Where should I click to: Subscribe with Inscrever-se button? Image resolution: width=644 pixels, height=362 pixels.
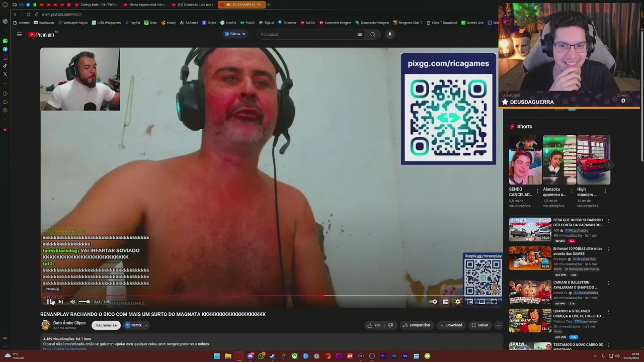[106, 325]
